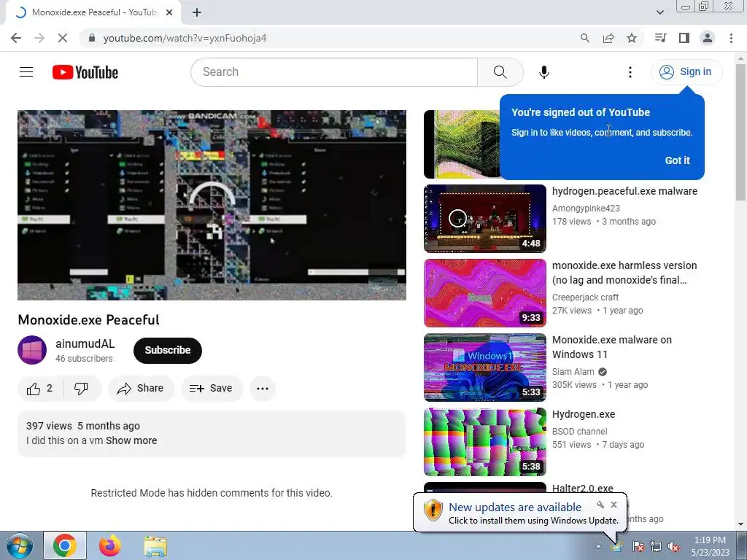
Task: Click the address bar URL
Action: 185,38
